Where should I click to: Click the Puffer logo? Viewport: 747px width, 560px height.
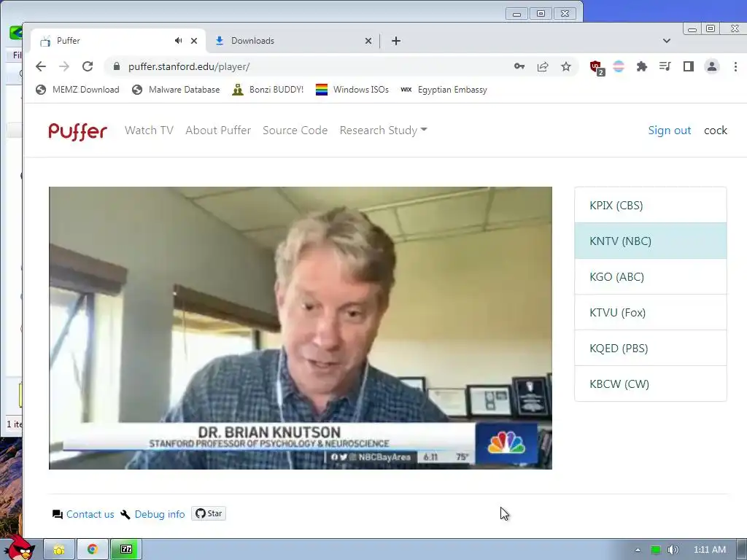coord(77,131)
